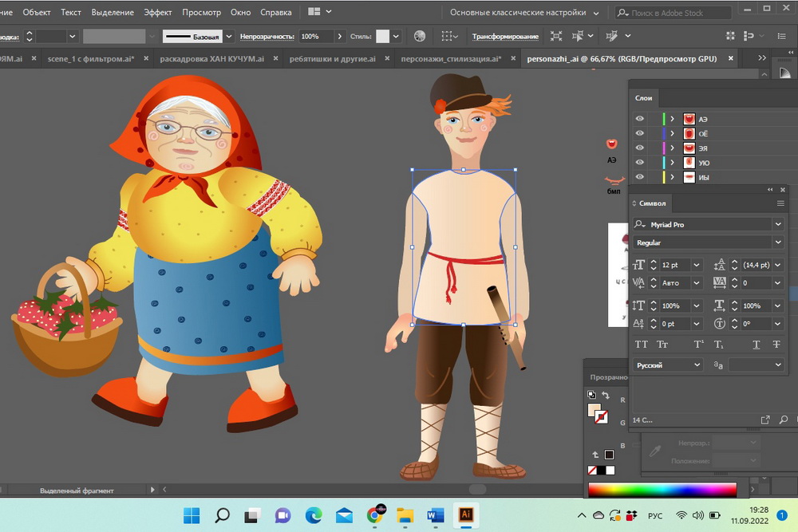Image resolution: width=798 pixels, height=532 pixels.
Task: Hide the АЭ layer eye icon
Action: point(639,119)
